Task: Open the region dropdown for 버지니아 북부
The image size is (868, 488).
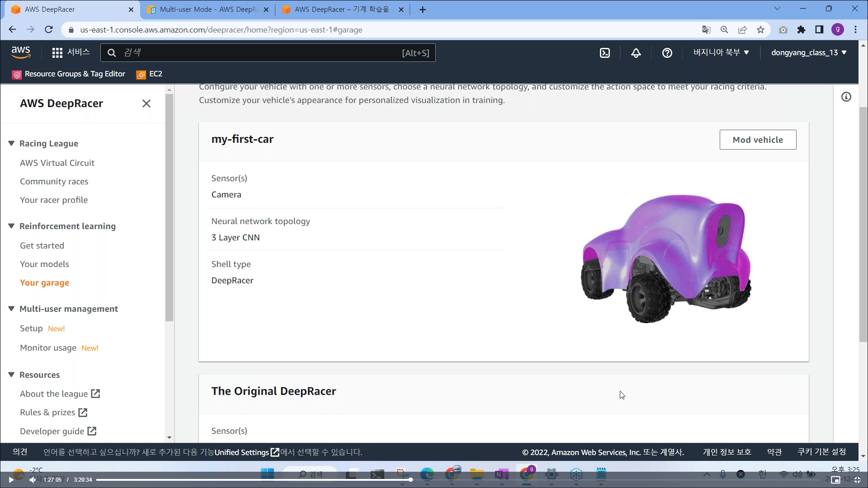Action: click(x=721, y=52)
